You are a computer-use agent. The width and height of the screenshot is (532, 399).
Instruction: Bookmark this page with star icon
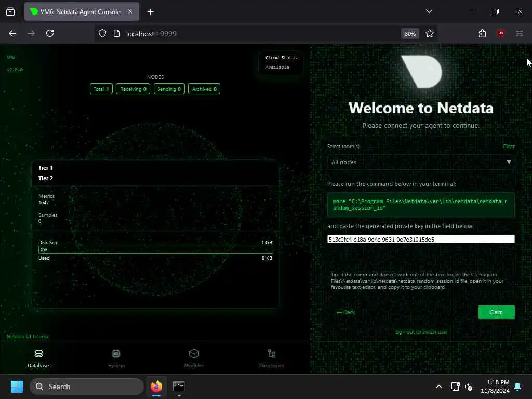point(430,33)
